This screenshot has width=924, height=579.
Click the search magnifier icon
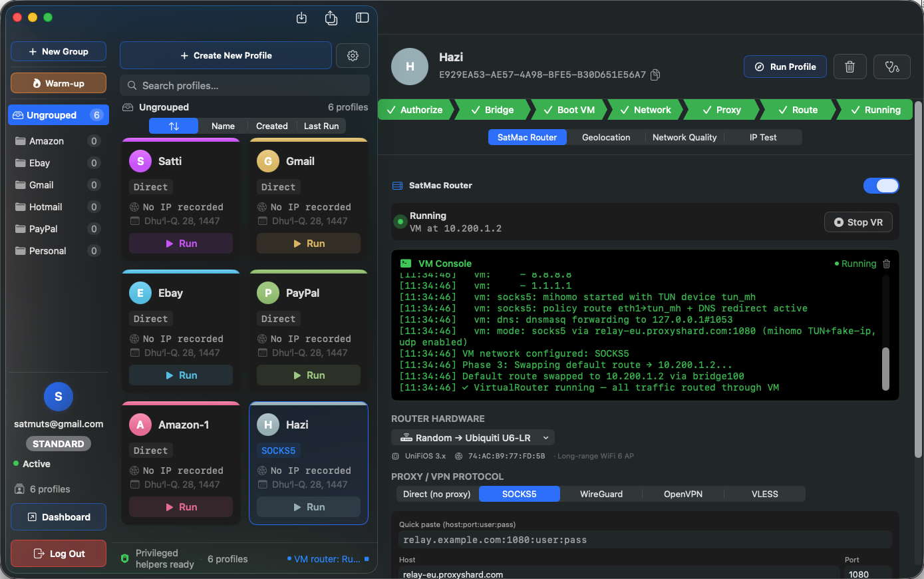point(132,86)
